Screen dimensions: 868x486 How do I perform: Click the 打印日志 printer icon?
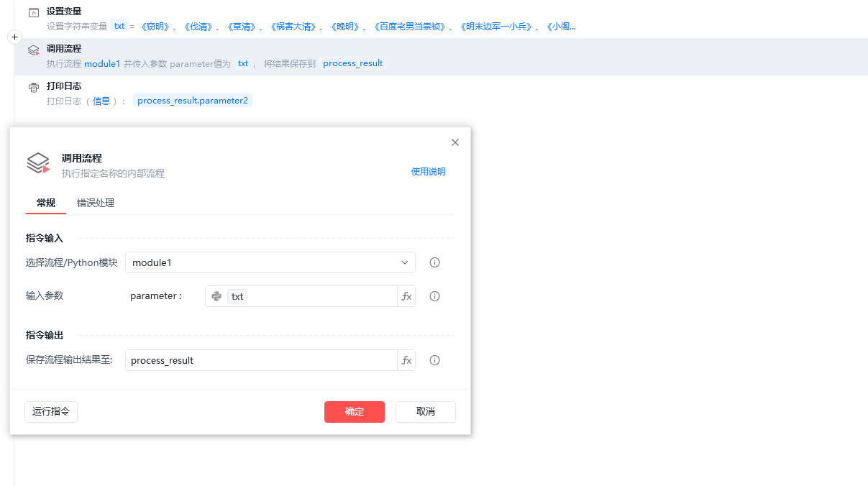[x=33, y=88]
